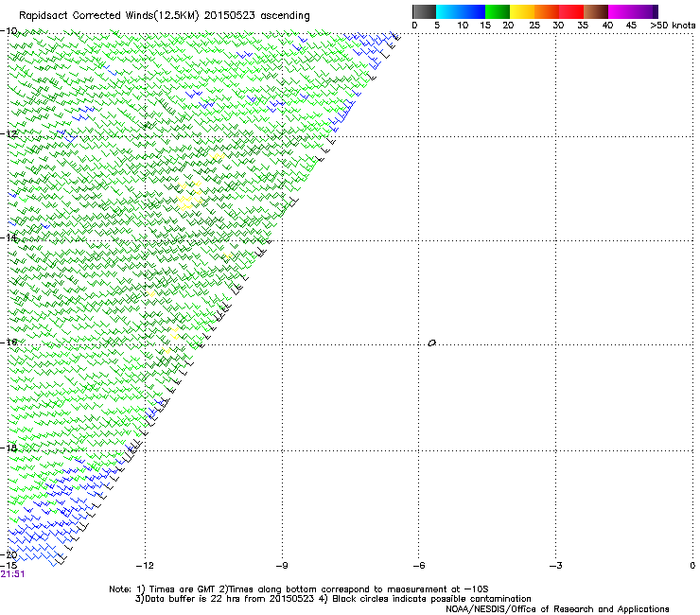
Task: Click the '-6' longitude axis label
Action: pyautogui.click(x=419, y=566)
